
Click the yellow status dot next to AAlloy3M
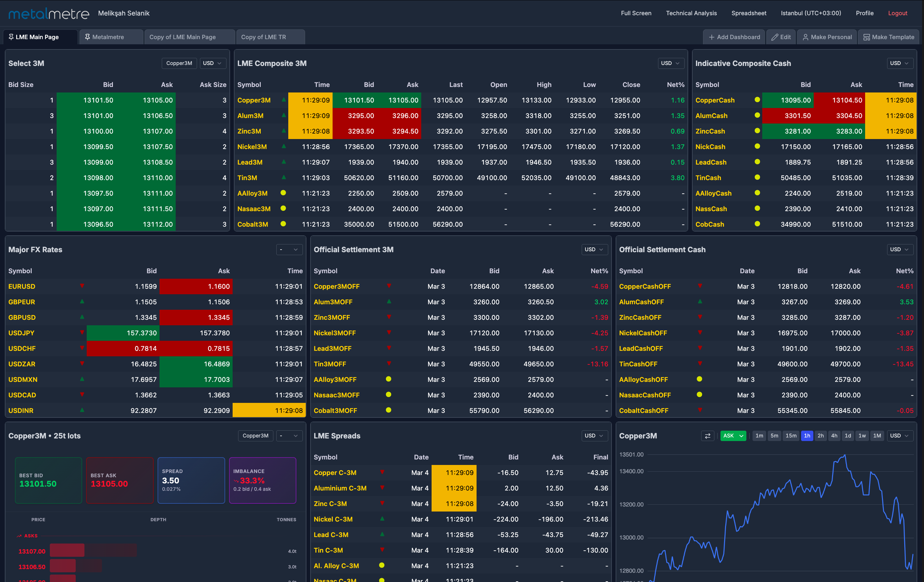(283, 193)
